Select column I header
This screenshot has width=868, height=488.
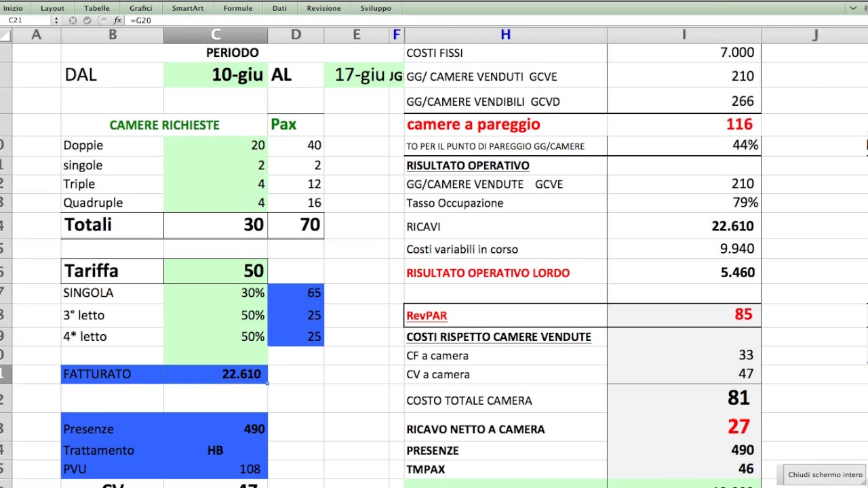pyautogui.click(x=684, y=35)
